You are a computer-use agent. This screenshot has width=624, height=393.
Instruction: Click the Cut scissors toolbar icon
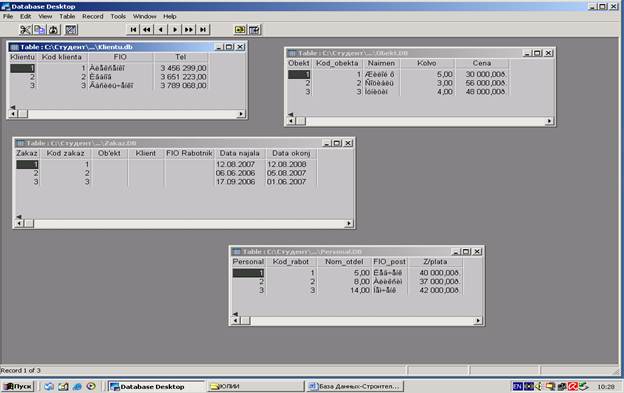coord(25,29)
